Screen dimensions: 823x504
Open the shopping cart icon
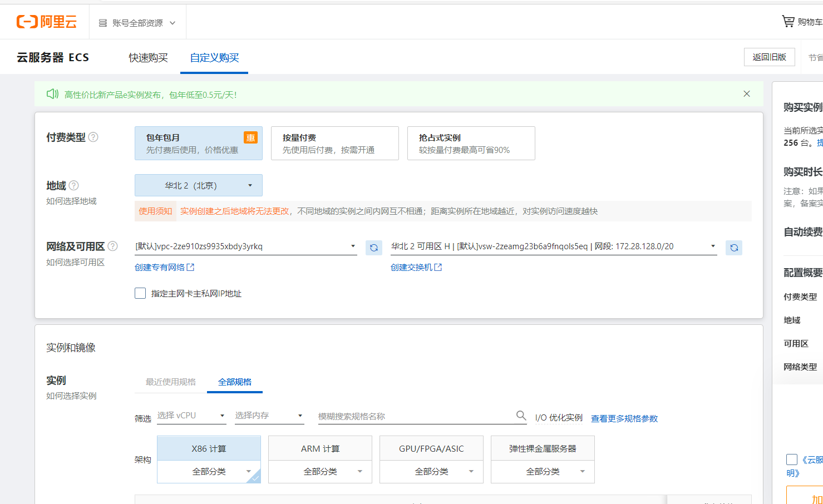coord(788,22)
